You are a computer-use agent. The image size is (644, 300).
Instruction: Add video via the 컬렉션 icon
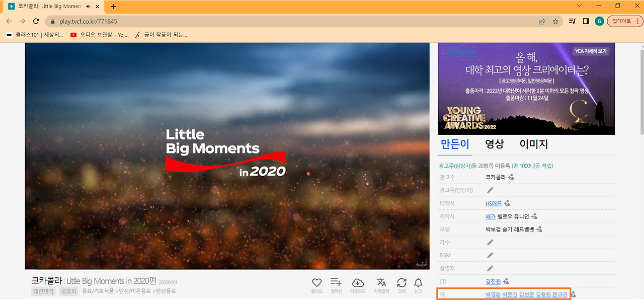click(x=336, y=282)
